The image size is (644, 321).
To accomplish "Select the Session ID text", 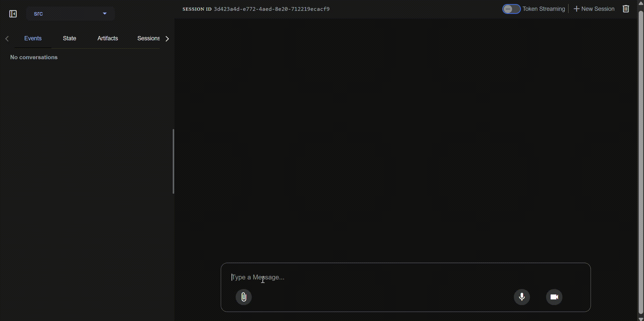I will click(272, 9).
